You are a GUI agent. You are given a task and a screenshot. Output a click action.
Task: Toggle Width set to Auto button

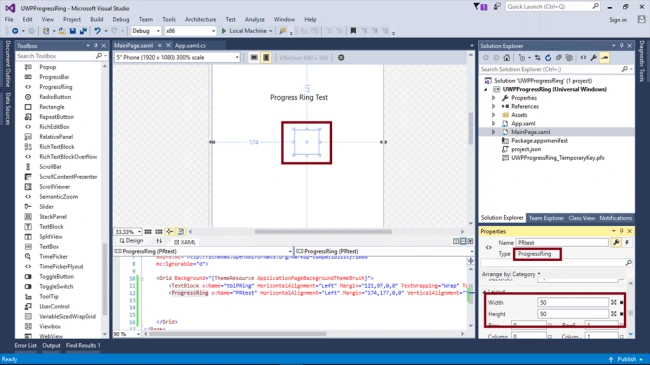614,303
